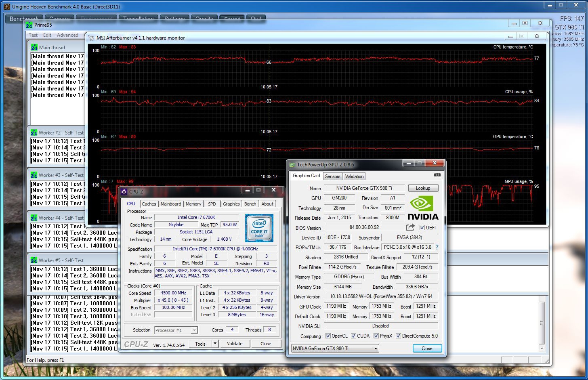
Task: Click the Worker #3 window icon in Prime95
Action: (x=34, y=175)
